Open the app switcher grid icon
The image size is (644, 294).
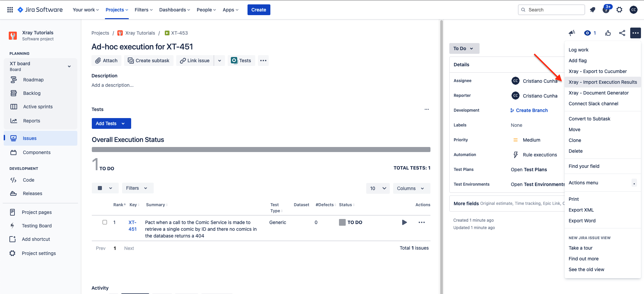[x=10, y=10]
